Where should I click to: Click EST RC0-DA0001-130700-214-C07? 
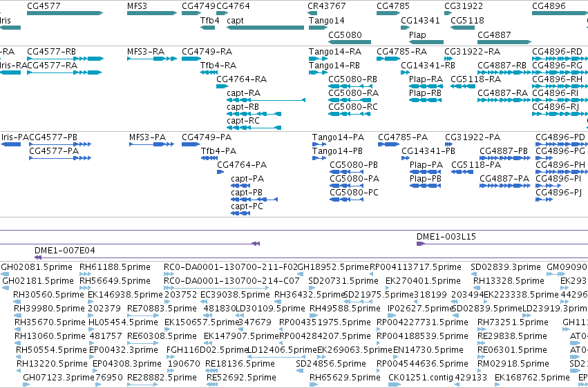[216, 288]
